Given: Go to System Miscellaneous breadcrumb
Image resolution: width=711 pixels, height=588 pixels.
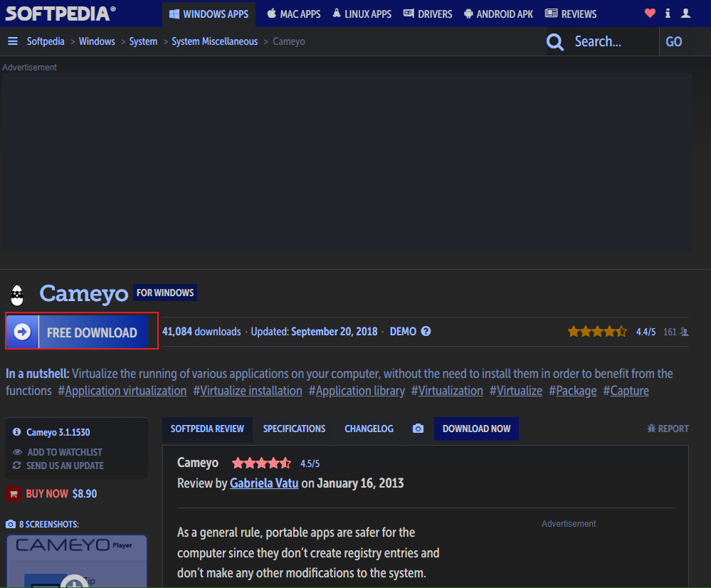Looking at the screenshot, I should [x=214, y=41].
